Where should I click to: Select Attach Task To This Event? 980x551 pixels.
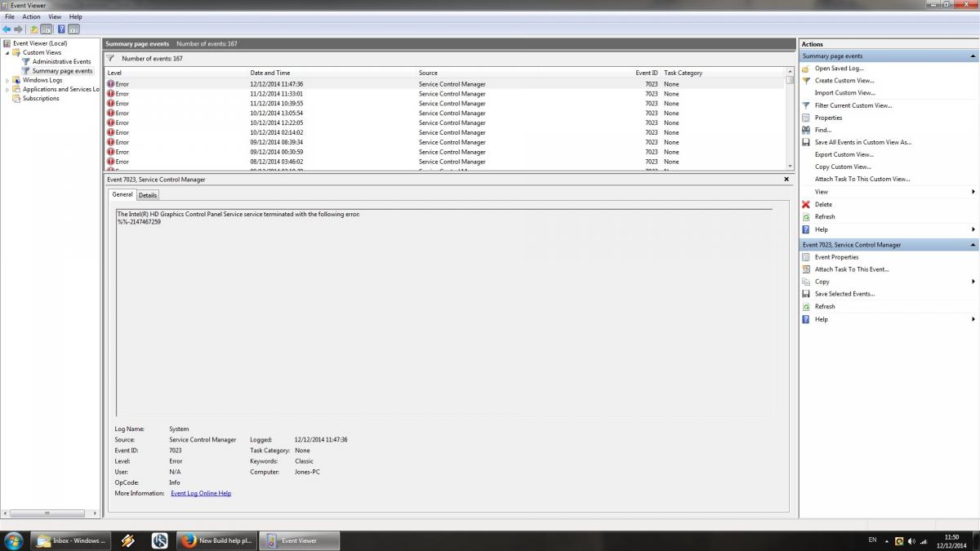point(852,269)
